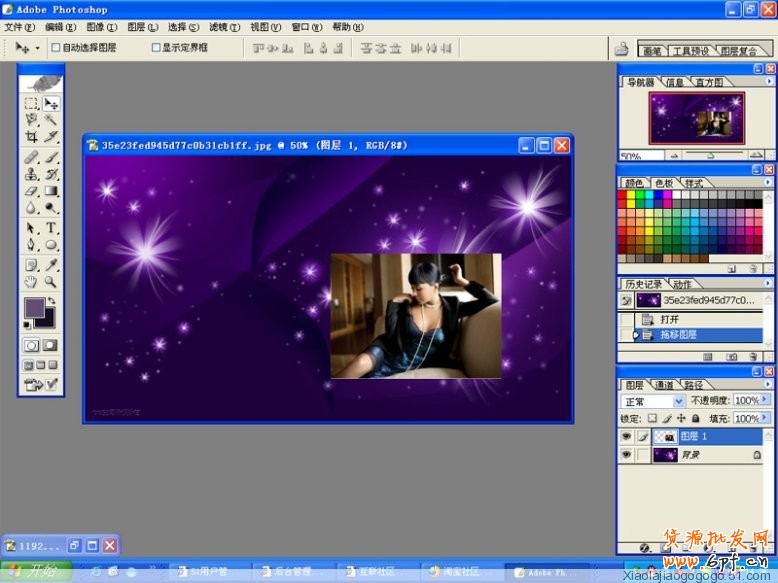The image size is (778, 583).
Task: Enable the 自动选择图层 checkbox
Action: (x=57, y=47)
